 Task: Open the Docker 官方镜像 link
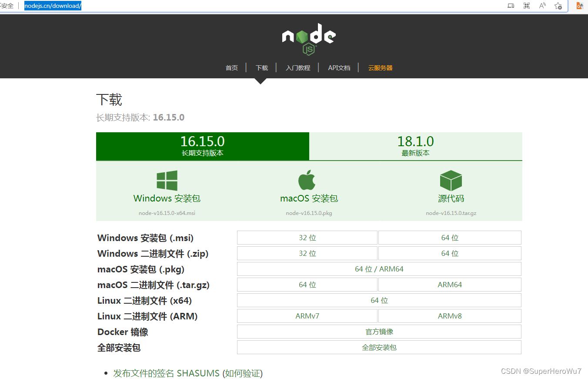[x=379, y=332]
